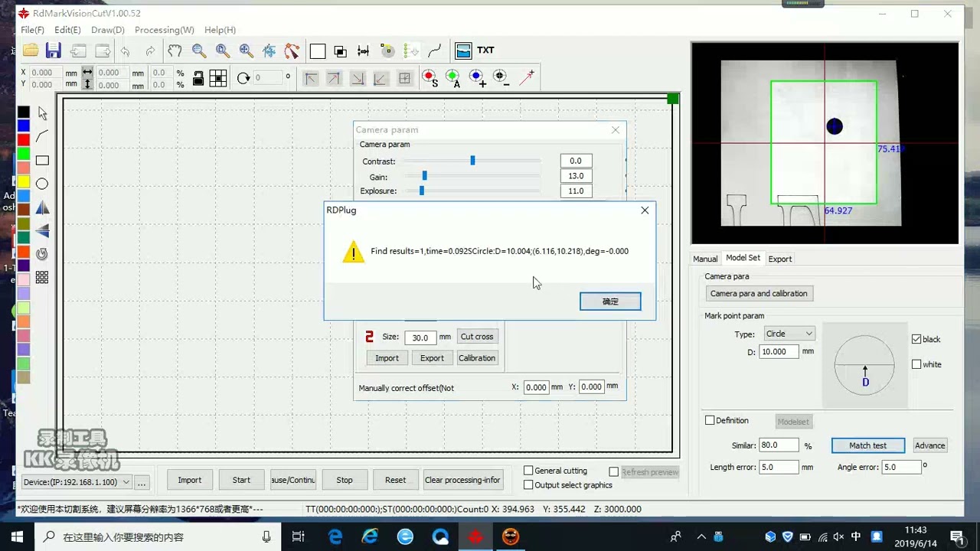980x551 pixels.
Task: Click the Contrast slider handle
Action: click(x=472, y=161)
